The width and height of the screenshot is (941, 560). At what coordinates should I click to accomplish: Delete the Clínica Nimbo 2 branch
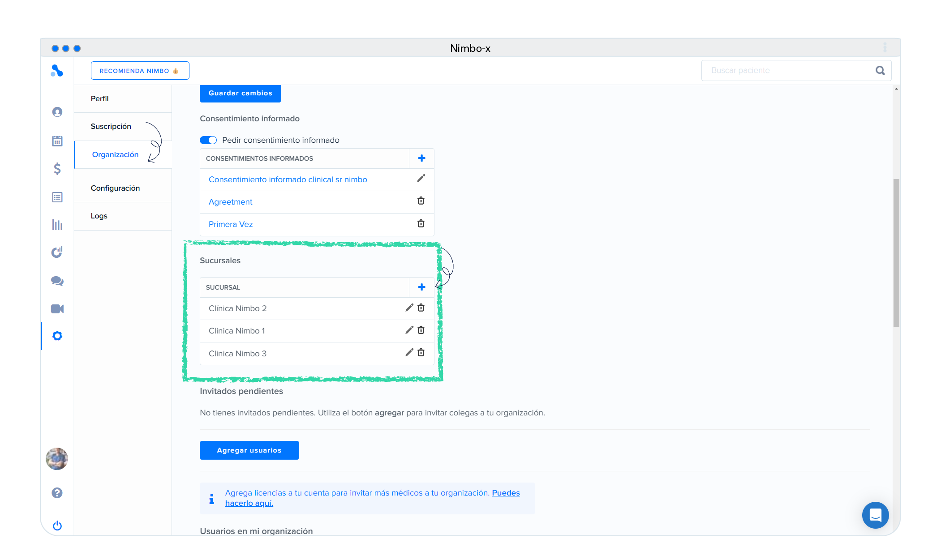[x=421, y=308]
